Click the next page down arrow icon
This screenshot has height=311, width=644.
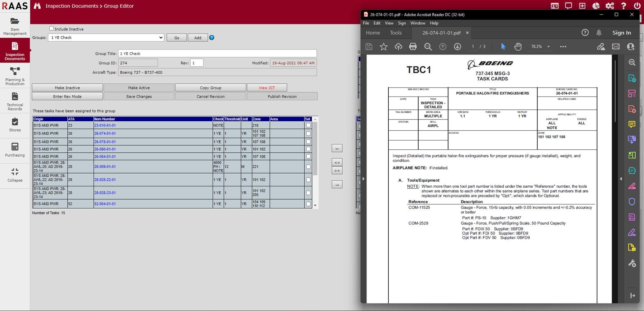[457, 47]
